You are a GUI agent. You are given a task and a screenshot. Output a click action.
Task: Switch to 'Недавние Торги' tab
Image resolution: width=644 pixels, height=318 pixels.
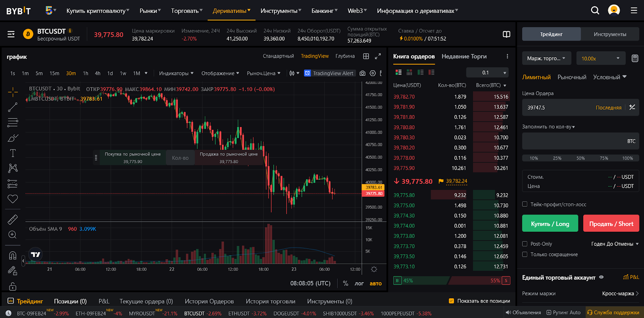click(x=464, y=56)
